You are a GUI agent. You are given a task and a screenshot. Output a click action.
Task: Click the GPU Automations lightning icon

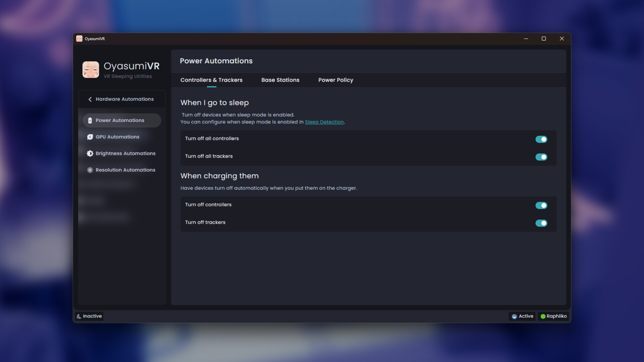pyautogui.click(x=90, y=137)
